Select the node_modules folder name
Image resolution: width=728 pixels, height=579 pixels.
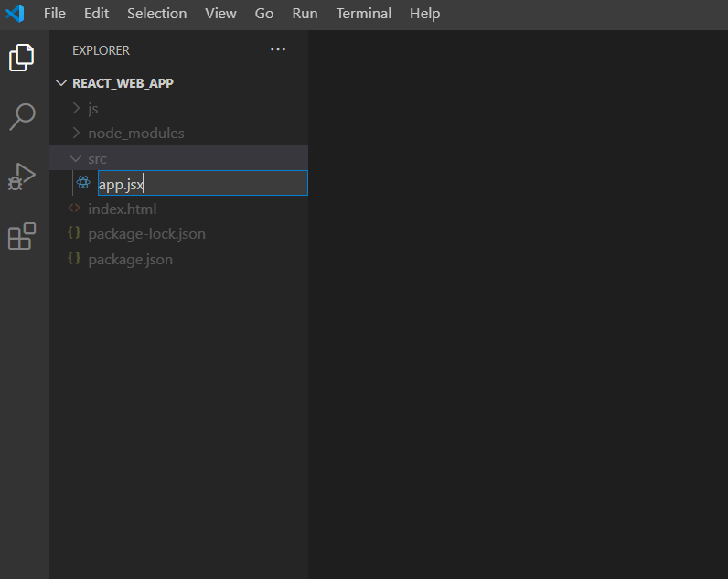pyautogui.click(x=136, y=134)
